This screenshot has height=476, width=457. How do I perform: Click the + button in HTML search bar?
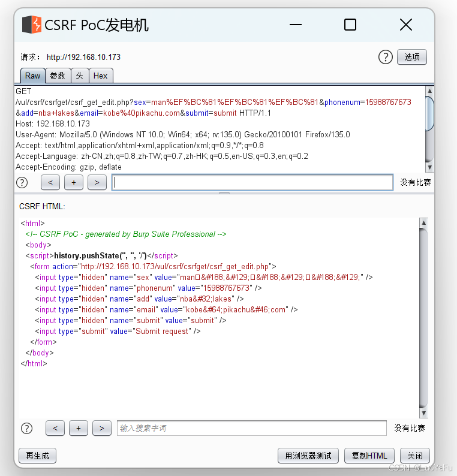(x=79, y=428)
